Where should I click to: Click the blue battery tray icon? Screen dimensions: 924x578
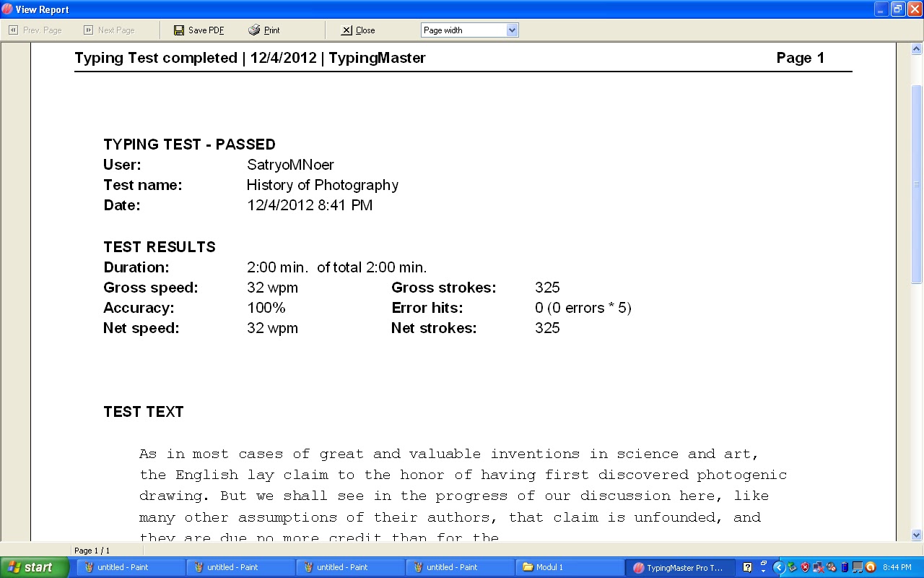(x=845, y=567)
